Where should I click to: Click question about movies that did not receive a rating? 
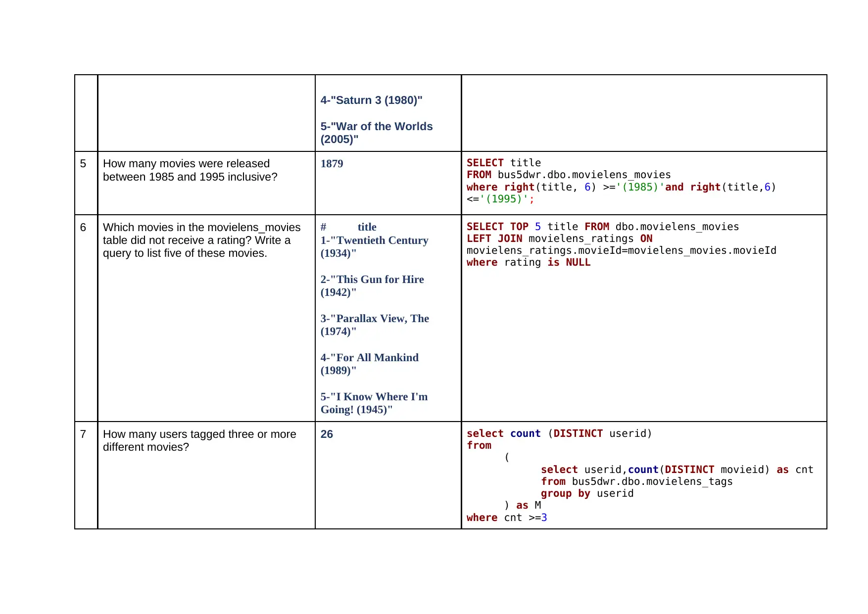(202, 240)
